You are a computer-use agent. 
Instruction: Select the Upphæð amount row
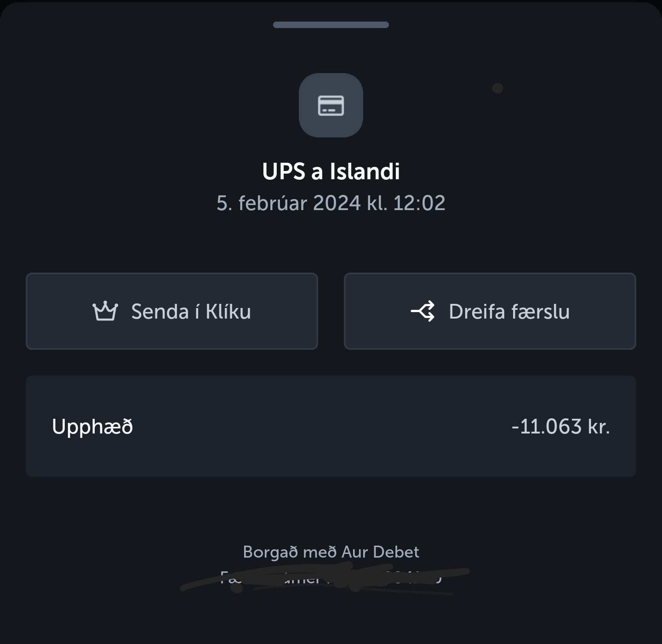[x=331, y=426]
